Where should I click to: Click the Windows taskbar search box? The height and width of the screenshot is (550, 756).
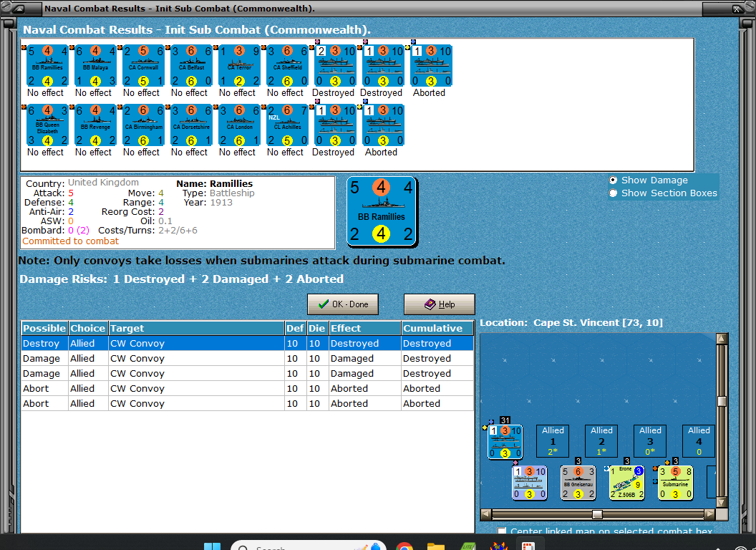click(309, 546)
